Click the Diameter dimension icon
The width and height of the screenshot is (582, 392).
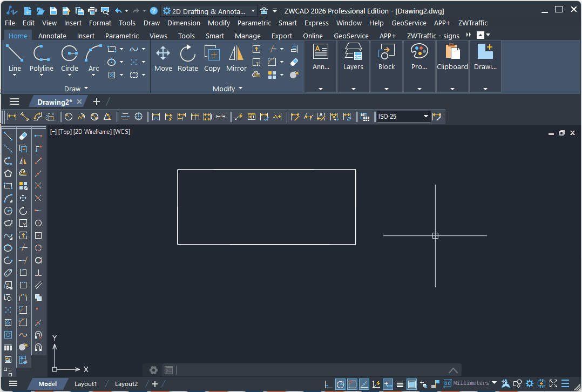tap(94, 117)
